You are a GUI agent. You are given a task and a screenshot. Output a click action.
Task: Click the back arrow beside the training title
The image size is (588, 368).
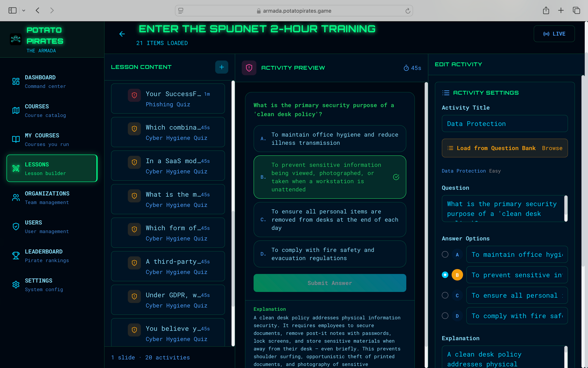[x=122, y=34]
